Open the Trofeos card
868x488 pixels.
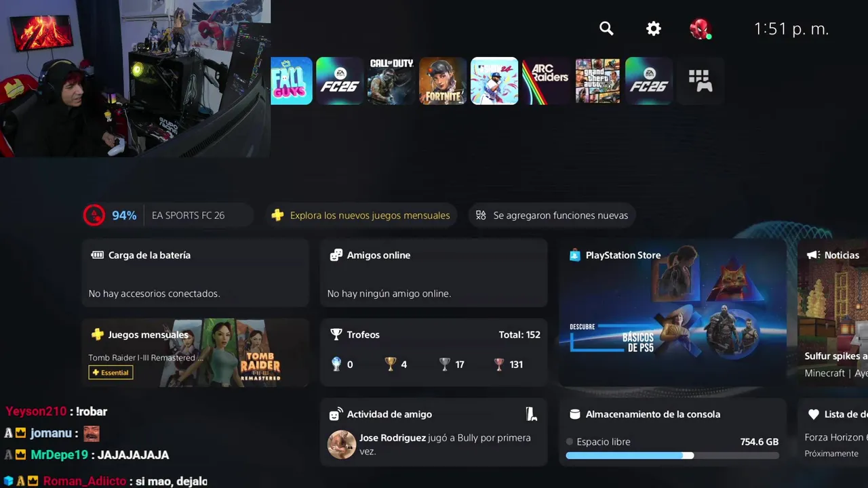pyautogui.click(x=434, y=352)
